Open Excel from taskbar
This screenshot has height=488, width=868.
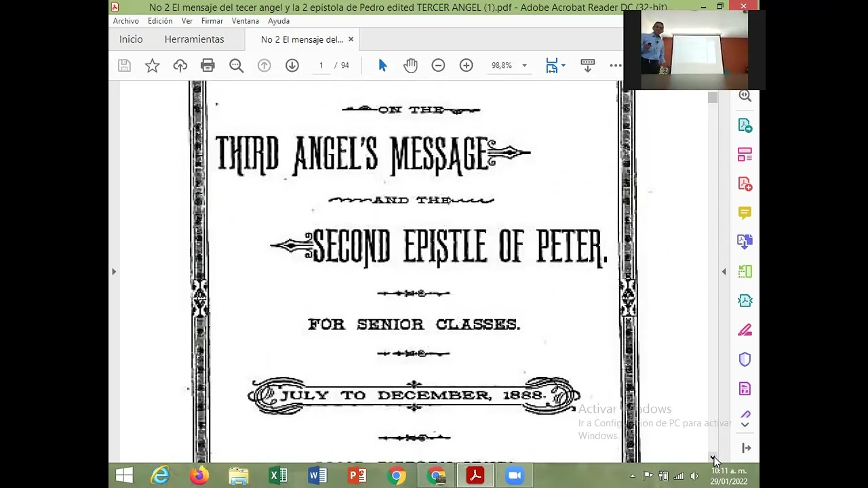coord(278,476)
